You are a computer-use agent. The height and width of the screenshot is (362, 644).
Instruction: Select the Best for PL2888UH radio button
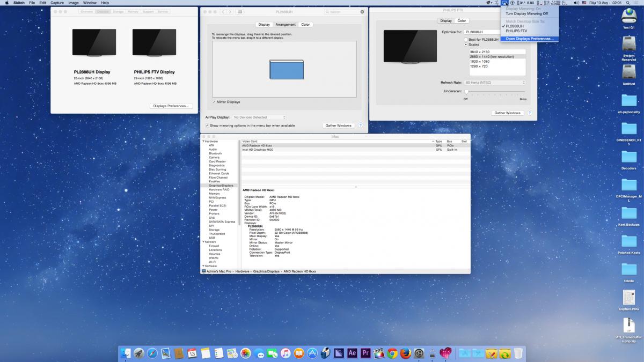click(x=466, y=40)
